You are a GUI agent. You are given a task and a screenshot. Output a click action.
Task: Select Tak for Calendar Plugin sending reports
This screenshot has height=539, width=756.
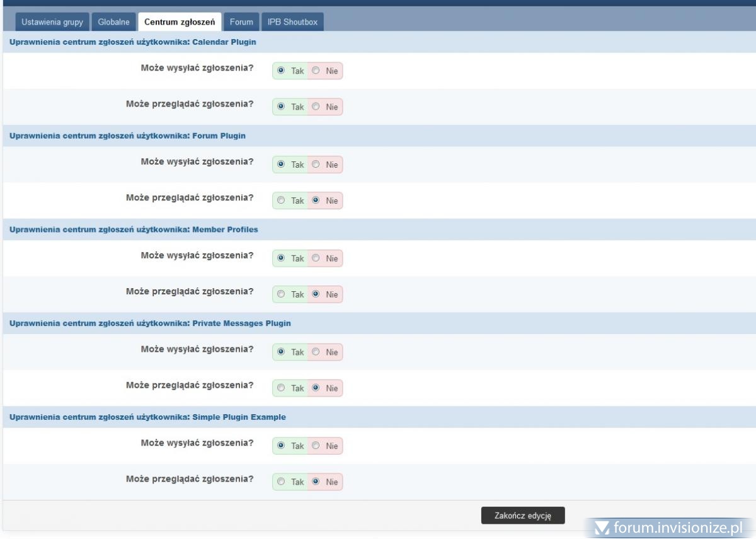coord(281,71)
